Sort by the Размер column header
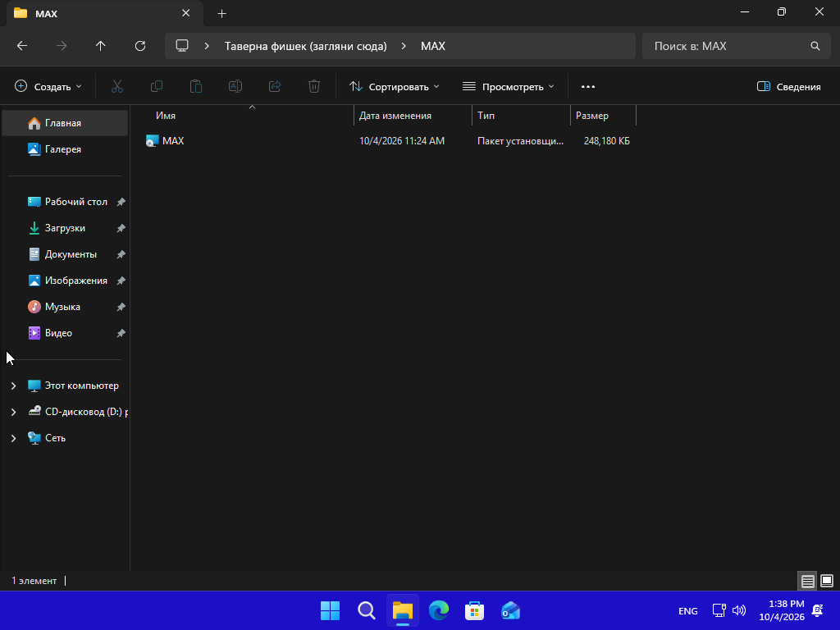 603,116
